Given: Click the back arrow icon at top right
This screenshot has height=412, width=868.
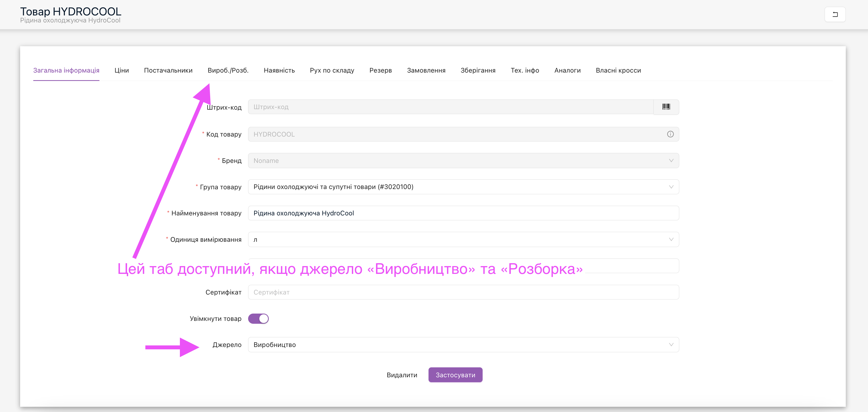Looking at the screenshot, I should point(835,14).
